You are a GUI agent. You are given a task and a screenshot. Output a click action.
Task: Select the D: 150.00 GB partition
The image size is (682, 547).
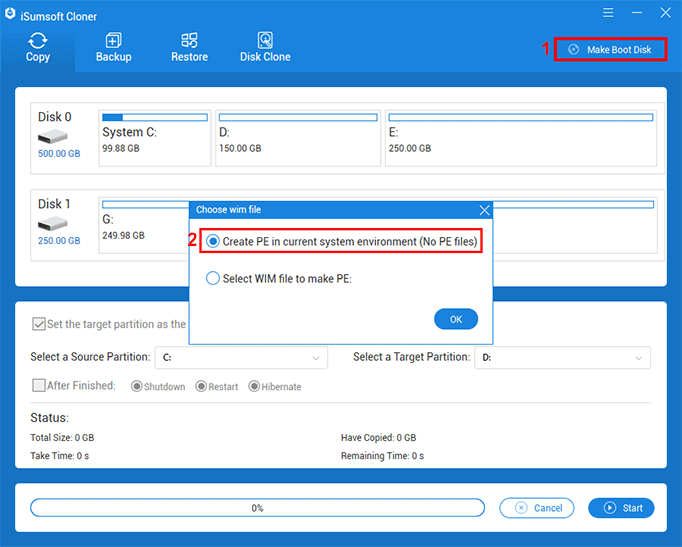coord(298,138)
